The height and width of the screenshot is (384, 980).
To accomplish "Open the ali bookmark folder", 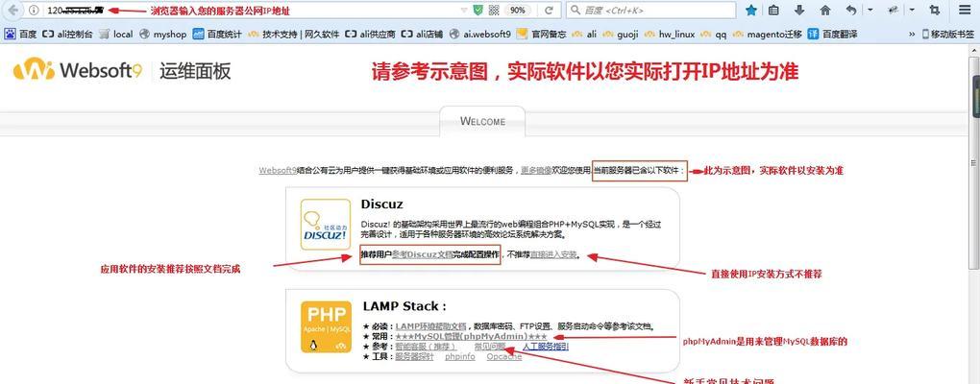I will 584,35.
